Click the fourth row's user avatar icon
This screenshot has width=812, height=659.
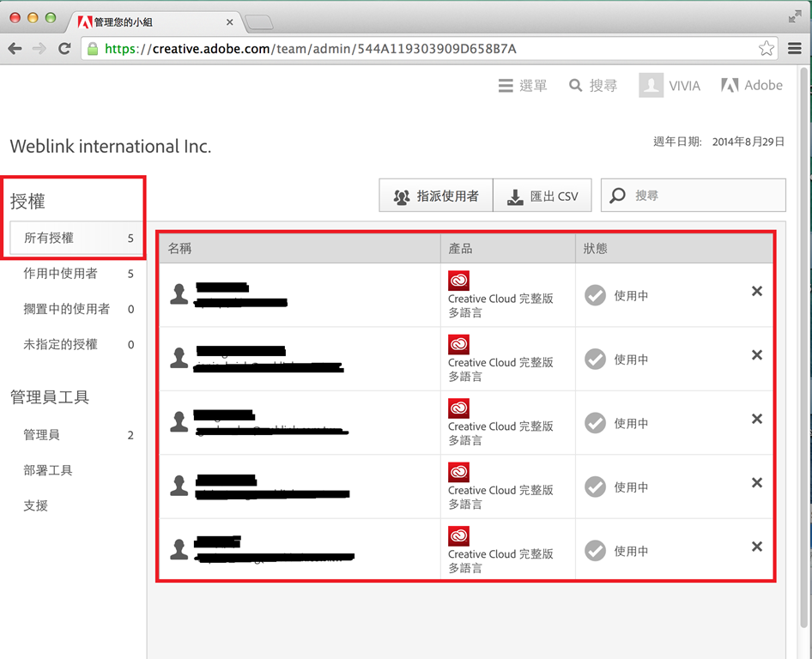click(179, 486)
